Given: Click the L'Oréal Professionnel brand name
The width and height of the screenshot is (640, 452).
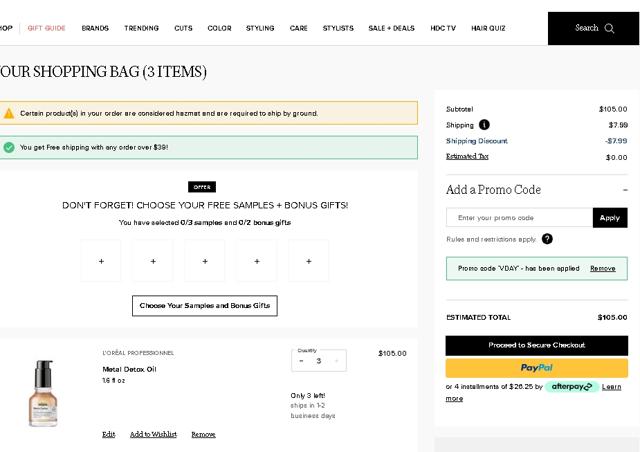Looking at the screenshot, I should pos(138,353).
